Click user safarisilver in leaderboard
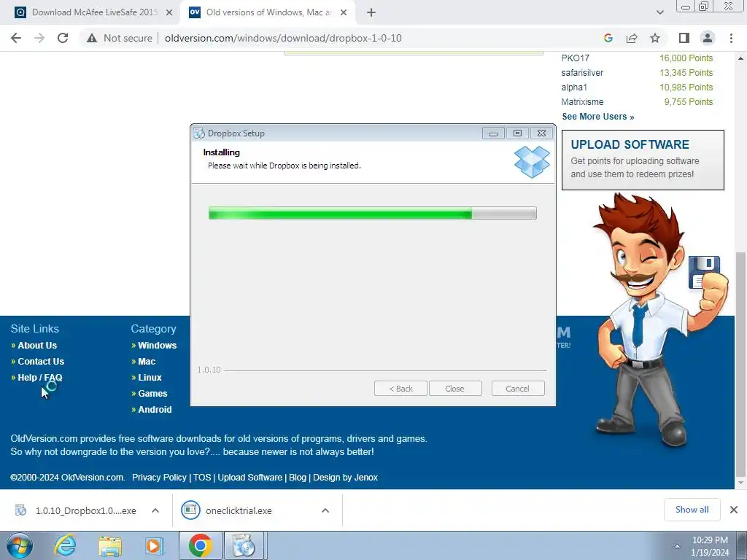 (x=582, y=73)
